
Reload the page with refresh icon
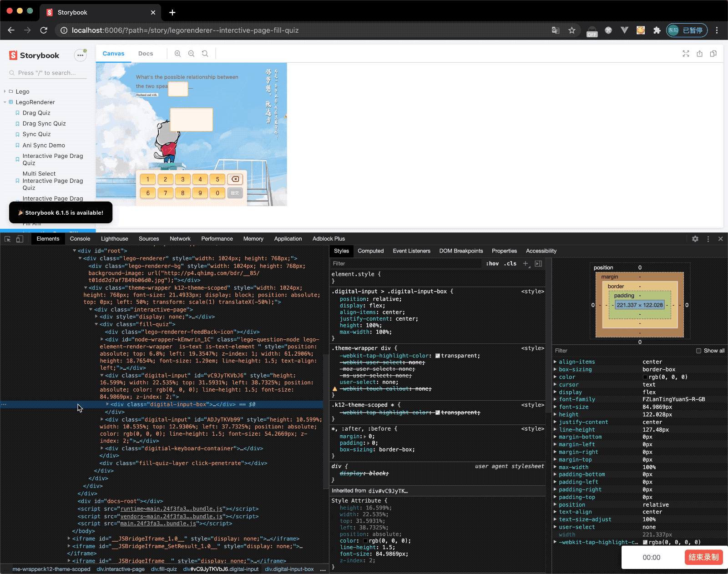44,30
